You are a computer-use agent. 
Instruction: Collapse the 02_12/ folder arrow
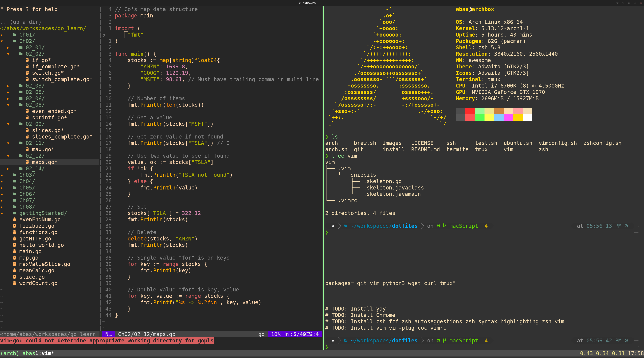pyautogui.click(x=8, y=156)
